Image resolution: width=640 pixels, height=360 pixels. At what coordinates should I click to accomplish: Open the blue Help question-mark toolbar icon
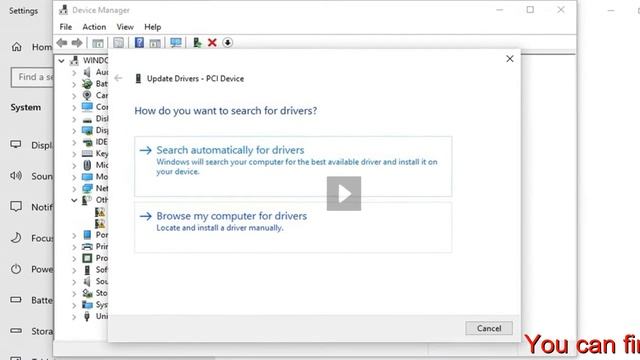tap(139, 42)
